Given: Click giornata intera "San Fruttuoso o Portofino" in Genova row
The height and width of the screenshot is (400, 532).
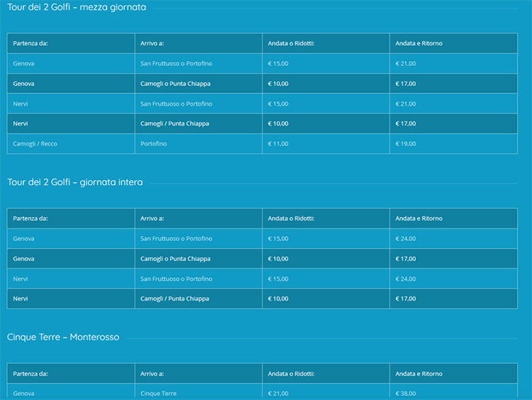Looking at the screenshot, I should pyautogui.click(x=176, y=239).
